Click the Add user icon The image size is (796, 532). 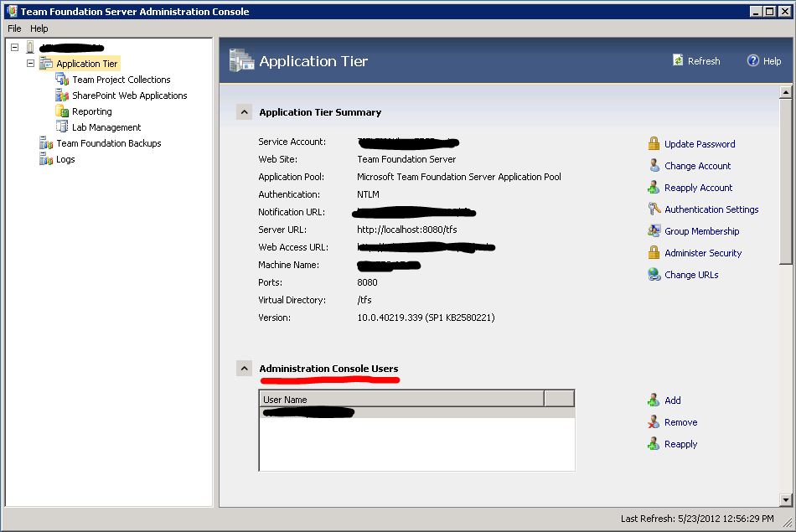point(654,400)
